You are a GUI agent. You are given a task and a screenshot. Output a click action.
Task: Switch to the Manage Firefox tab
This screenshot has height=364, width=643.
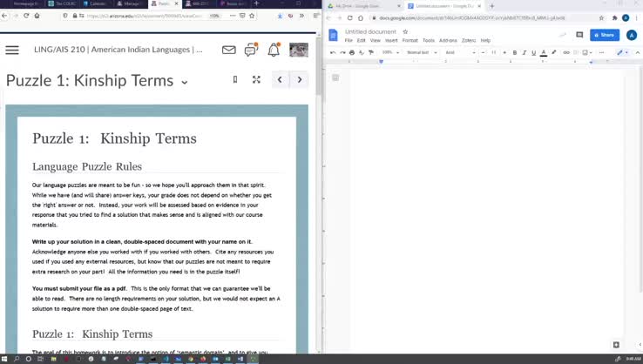tap(129, 3)
